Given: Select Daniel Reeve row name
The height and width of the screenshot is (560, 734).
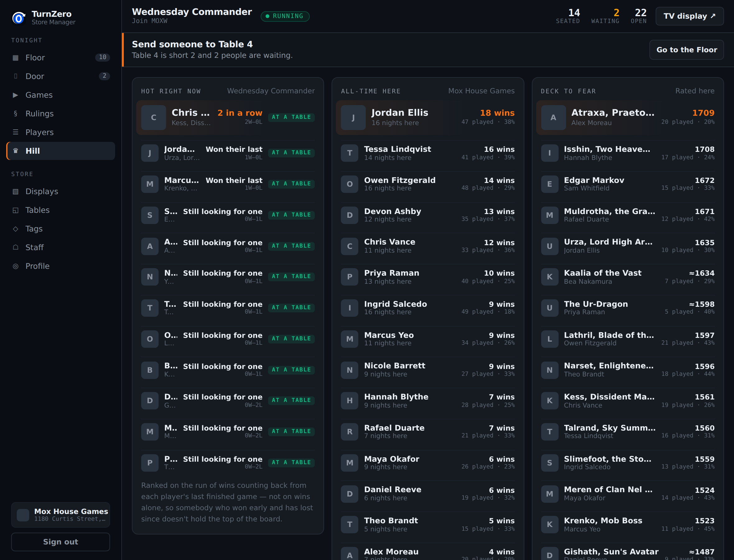Looking at the screenshot, I should (393, 490).
